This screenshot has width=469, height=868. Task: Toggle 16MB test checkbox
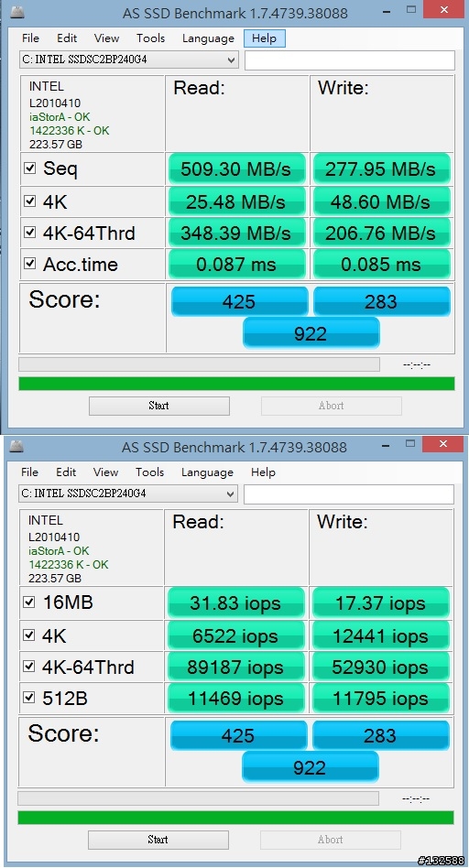tap(29, 602)
